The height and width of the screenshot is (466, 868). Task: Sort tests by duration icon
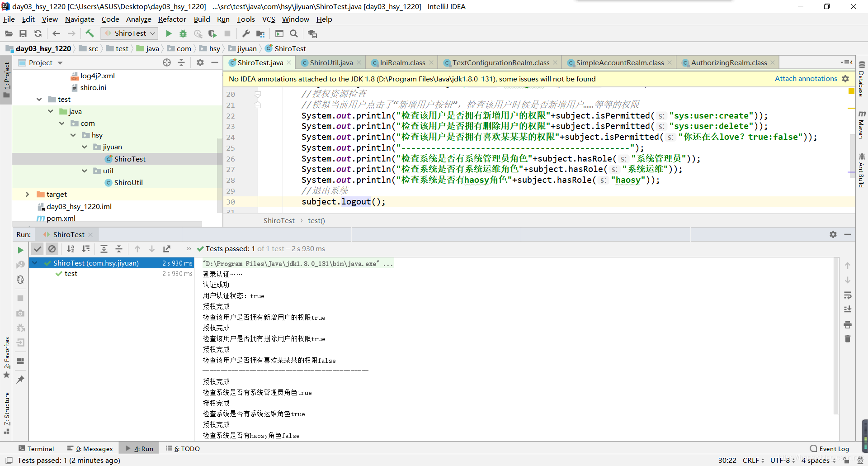85,249
